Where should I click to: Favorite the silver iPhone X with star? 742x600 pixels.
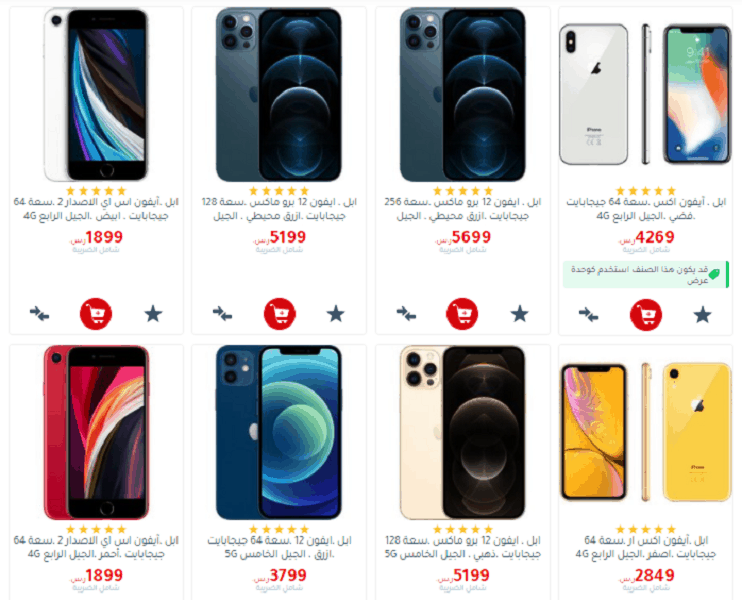coord(702,314)
